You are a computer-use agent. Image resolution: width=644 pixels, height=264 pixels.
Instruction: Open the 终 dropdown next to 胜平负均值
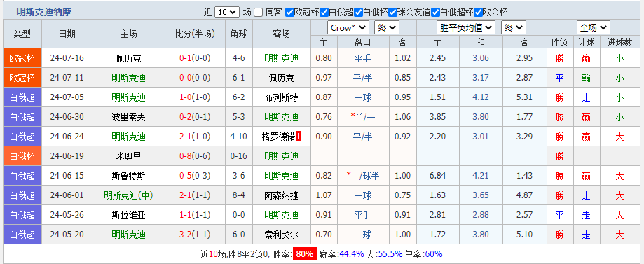513,27
